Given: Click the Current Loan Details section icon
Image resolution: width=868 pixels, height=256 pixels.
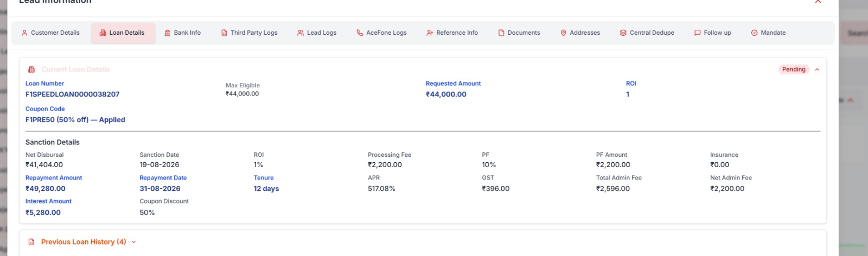Looking at the screenshot, I should 31,69.
